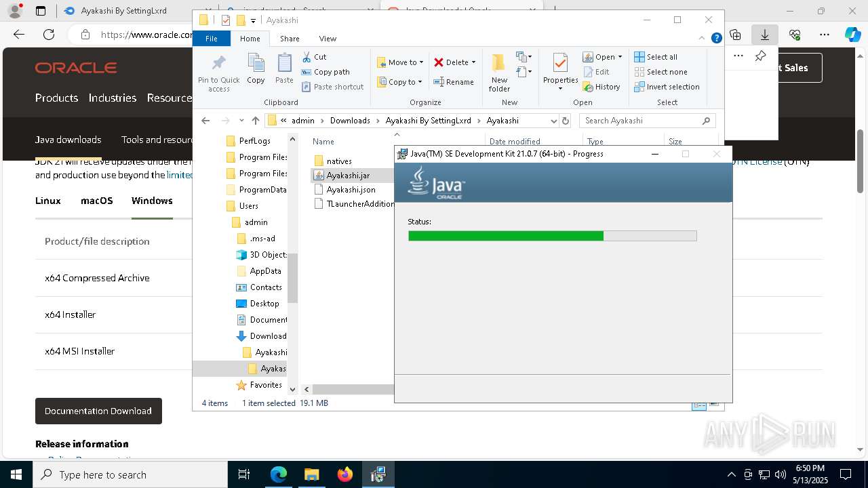
Task: Click Explorer back navigation arrow
Action: (x=206, y=121)
